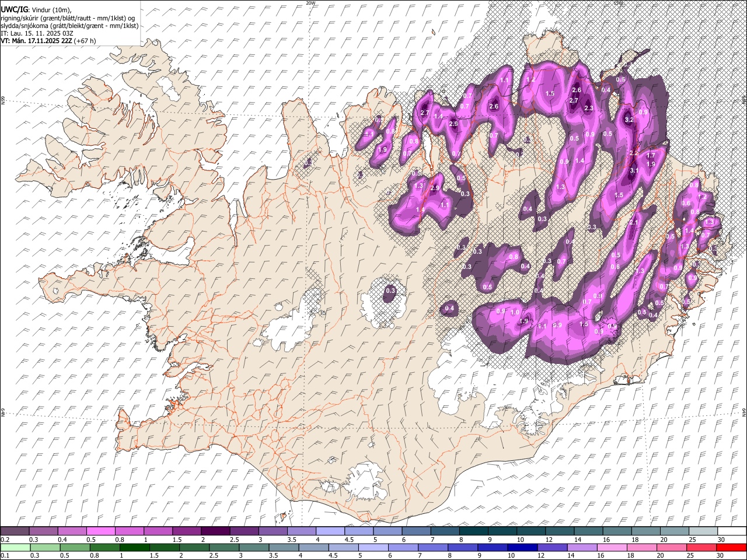This screenshot has width=747, height=560.
Task: Select the 'Vindur (10m)' label in header
Action: point(52,9)
